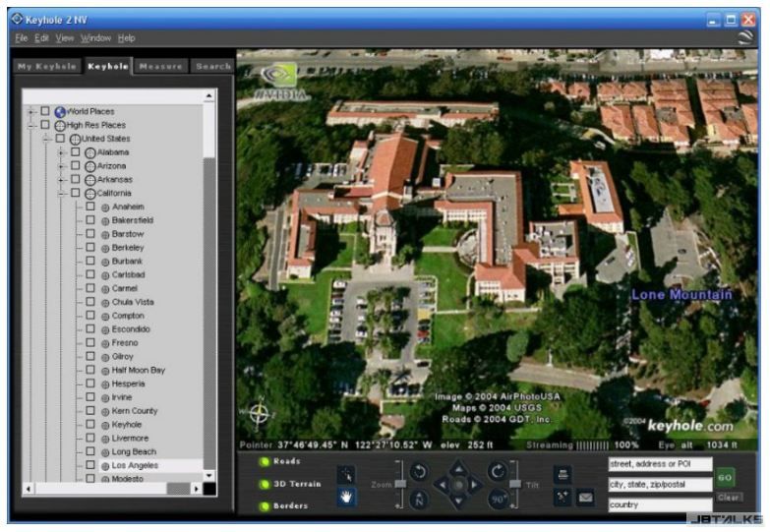Pan the map right with the right arrow
This screenshot has width=770, height=532.
pyautogui.click(x=474, y=486)
